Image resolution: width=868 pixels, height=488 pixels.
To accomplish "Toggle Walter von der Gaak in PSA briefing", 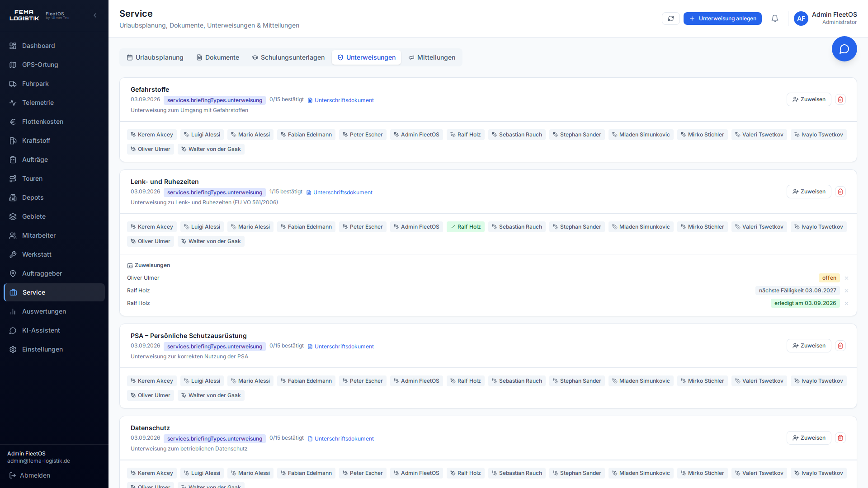I will click(x=211, y=395).
